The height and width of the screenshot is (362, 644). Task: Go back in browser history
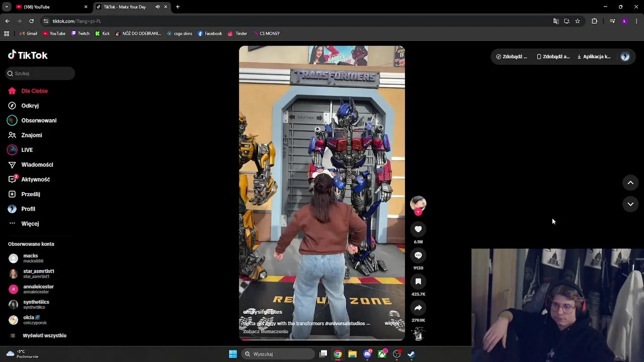7,21
